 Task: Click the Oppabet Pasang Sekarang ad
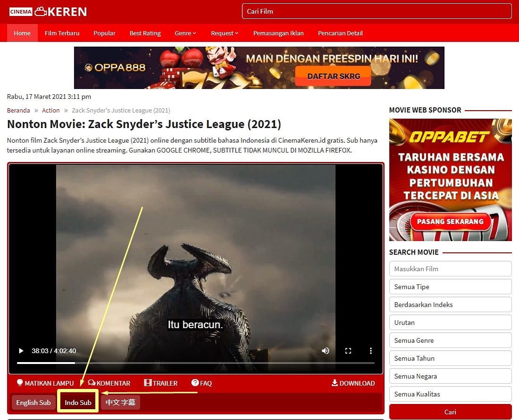pyautogui.click(x=450, y=180)
